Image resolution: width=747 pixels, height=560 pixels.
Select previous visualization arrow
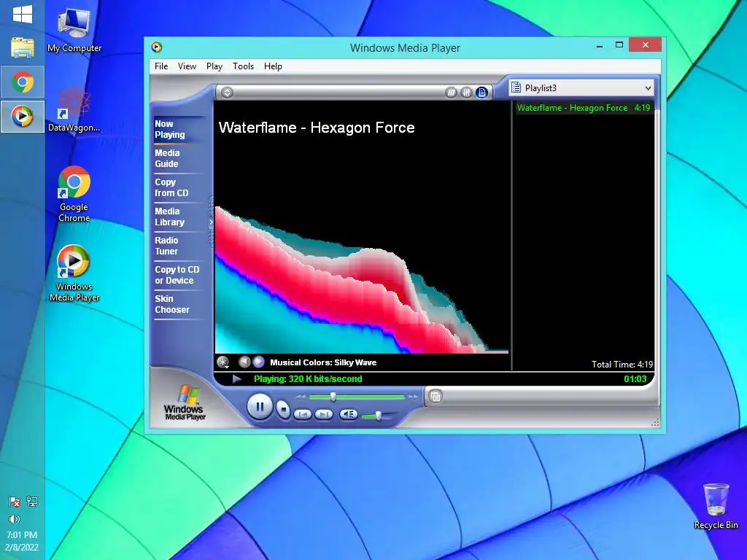pyautogui.click(x=244, y=362)
